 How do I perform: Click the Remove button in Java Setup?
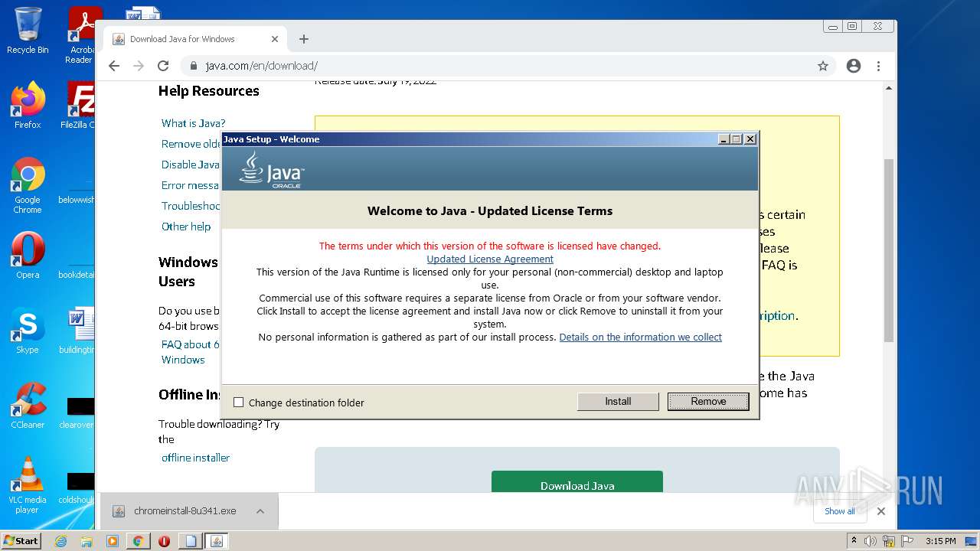click(708, 401)
